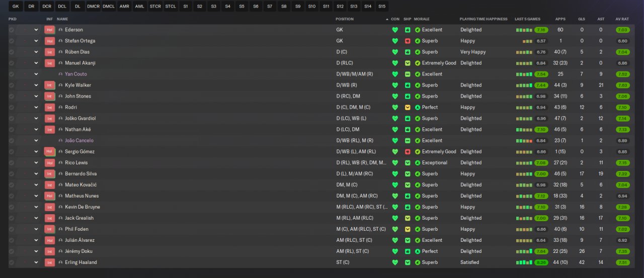The image size is (644, 278).
Task: Open the selection dropdown for Manuel Akanji
Action: [36, 63]
